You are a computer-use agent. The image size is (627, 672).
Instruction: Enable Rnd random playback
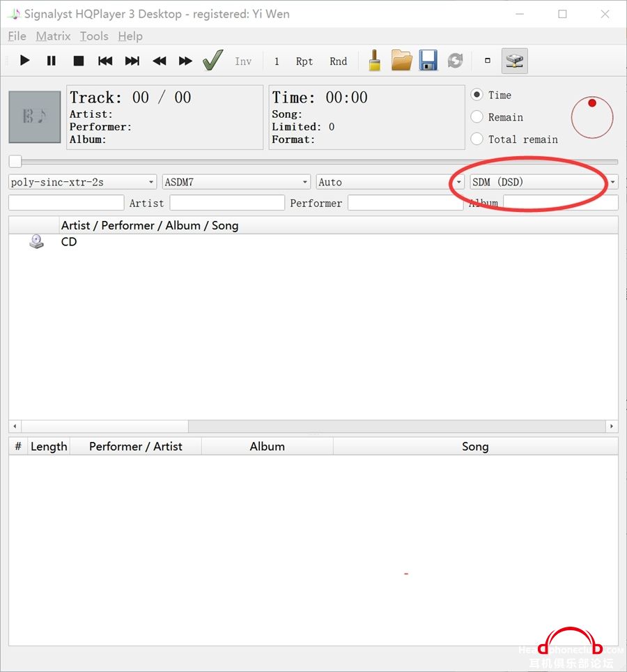338,61
